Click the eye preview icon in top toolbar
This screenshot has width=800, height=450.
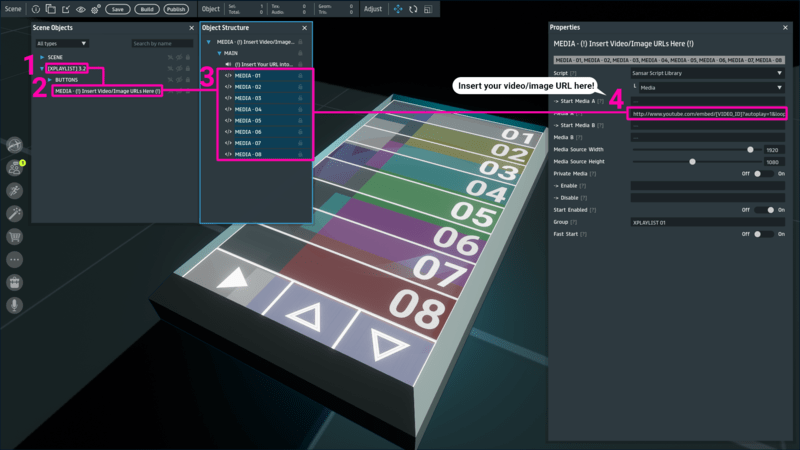point(80,8)
